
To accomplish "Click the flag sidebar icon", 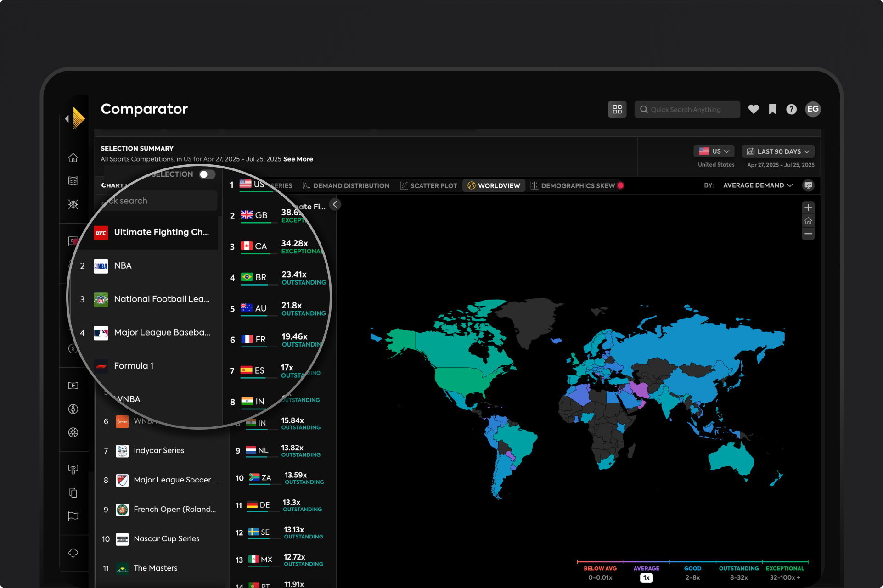I will [73, 516].
